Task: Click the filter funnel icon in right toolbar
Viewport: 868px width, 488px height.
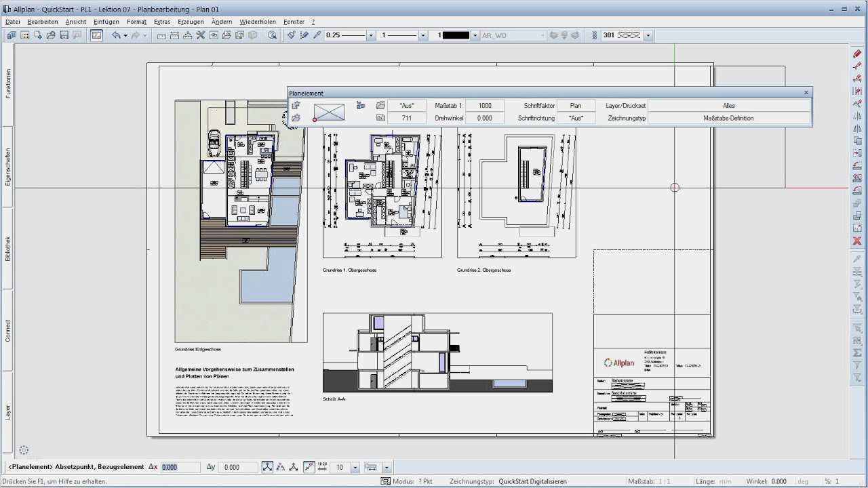Action: pyautogui.click(x=857, y=365)
